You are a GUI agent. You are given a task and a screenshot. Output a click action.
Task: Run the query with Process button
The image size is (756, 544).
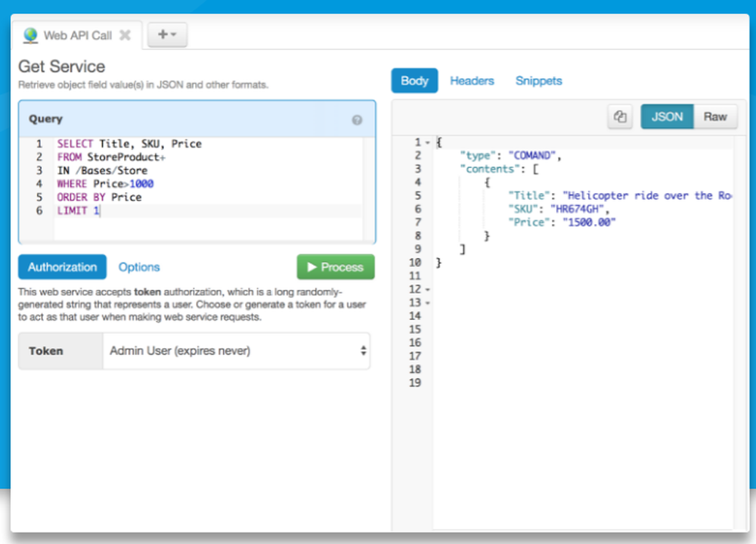(x=336, y=267)
